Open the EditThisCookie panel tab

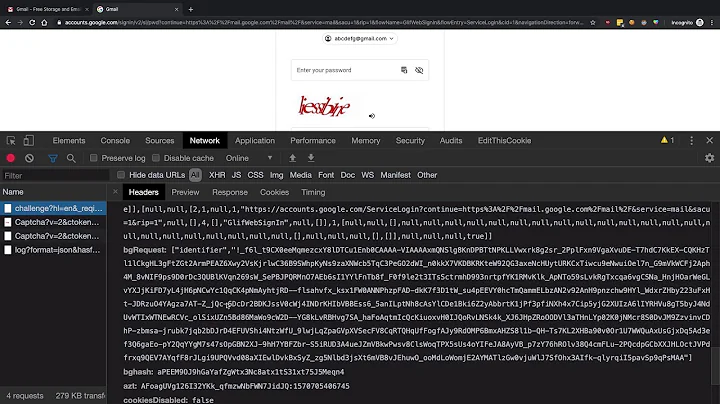(504, 140)
